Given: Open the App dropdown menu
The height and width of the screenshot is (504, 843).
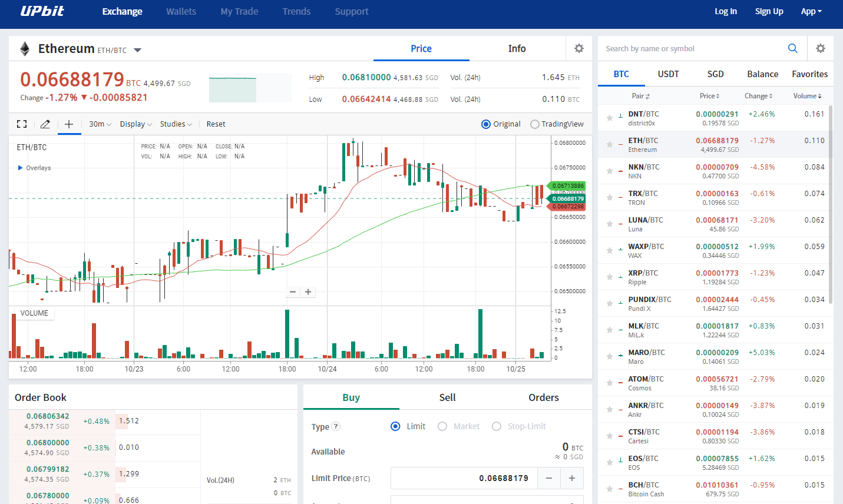Looking at the screenshot, I should click(x=811, y=11).
